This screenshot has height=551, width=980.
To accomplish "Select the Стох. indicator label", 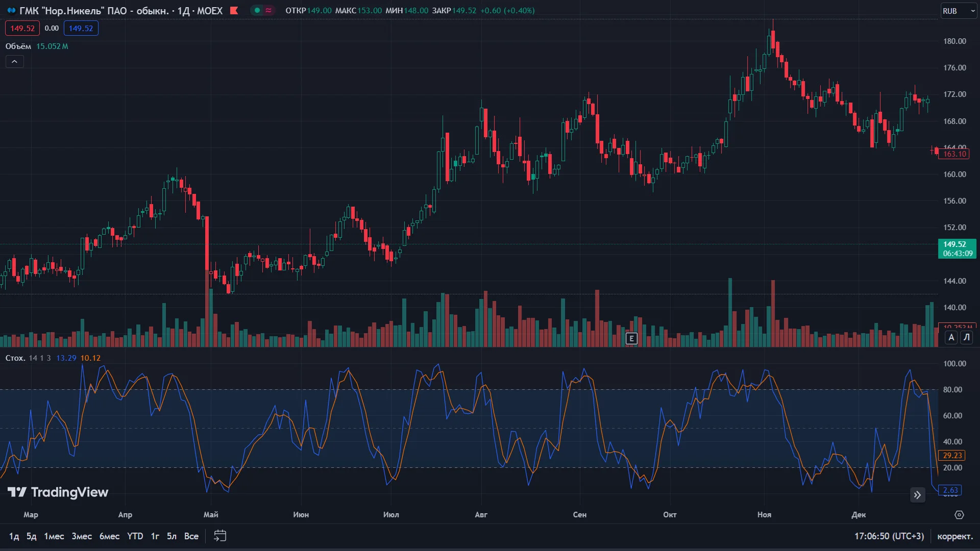I will (x=15, y=358).
